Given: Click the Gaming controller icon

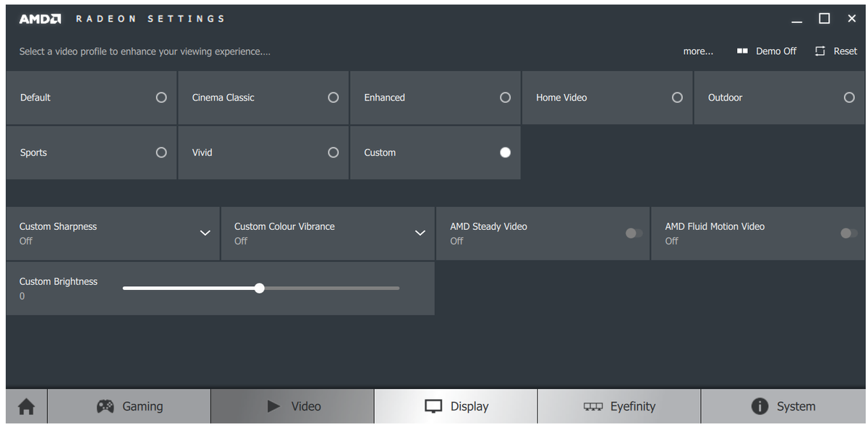Looking at the screenshot, I should (x=106, y=406).
